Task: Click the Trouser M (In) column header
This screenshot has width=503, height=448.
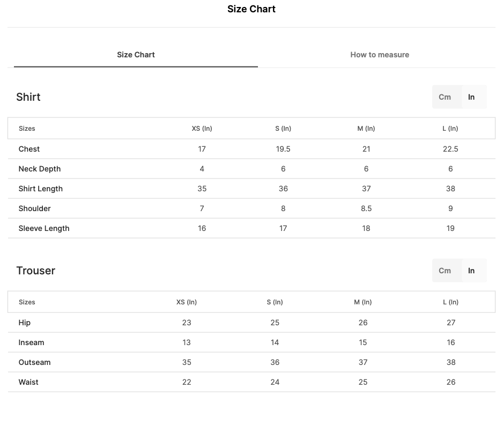Action: [363, 302]
